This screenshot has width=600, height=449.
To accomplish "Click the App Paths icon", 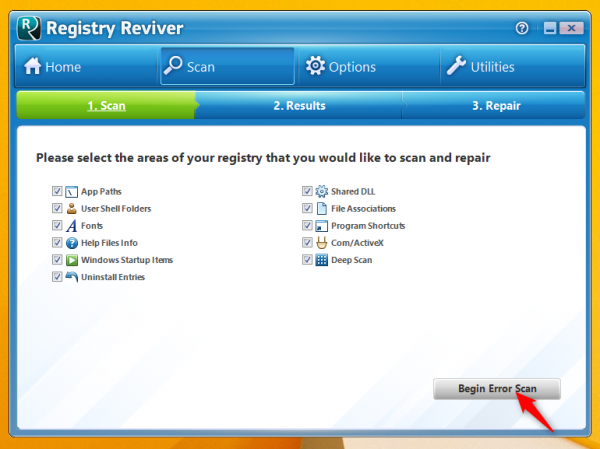I will click(x=72, y=191).
